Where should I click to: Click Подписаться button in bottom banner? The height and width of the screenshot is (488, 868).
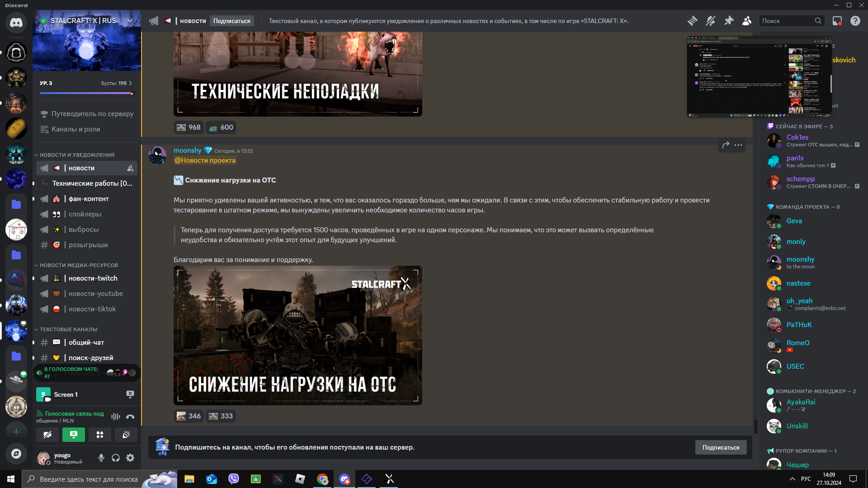(x=721, y=447)
